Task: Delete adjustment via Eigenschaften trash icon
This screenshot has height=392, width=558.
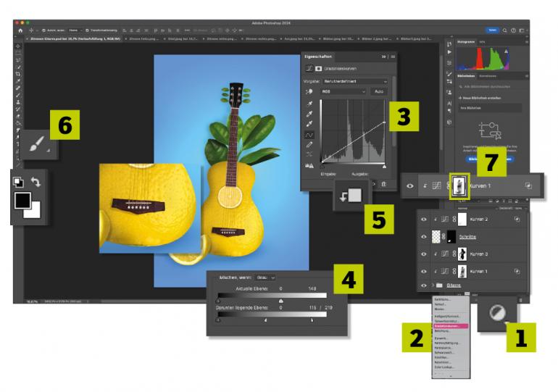Action: tap(383, 184)
